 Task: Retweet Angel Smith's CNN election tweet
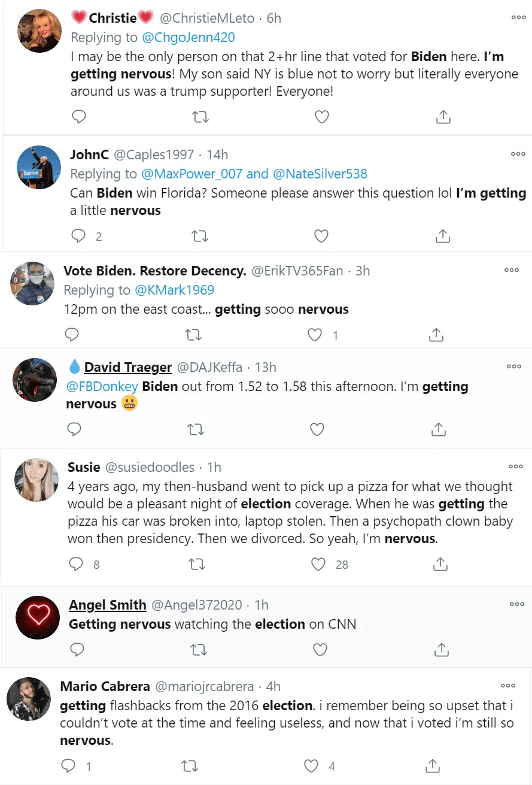pos(198,649)
